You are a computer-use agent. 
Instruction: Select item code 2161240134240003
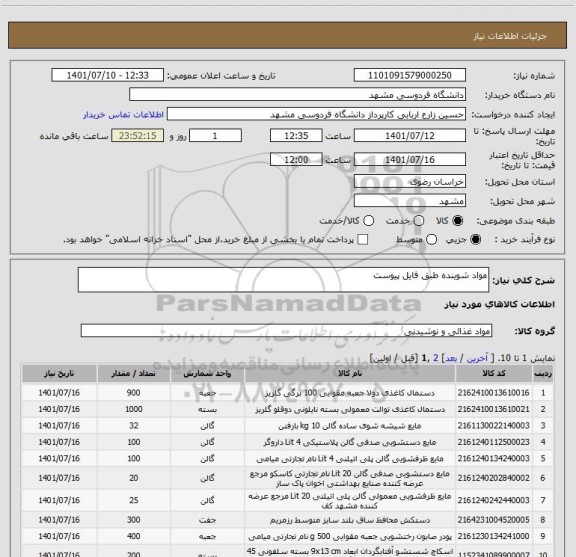493,459
